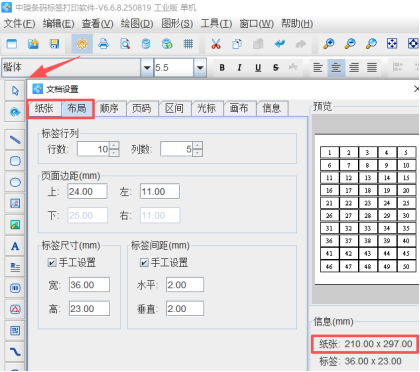Zoom out with the minus magnifier
The image size is (420, 372).
point(350,44)
